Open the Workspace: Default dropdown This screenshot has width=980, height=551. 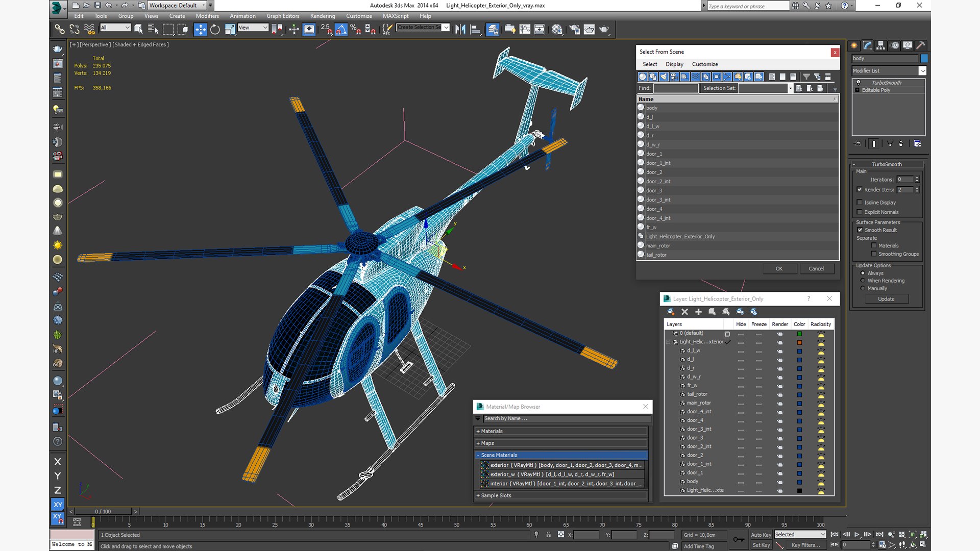click(x=177, y=6)
